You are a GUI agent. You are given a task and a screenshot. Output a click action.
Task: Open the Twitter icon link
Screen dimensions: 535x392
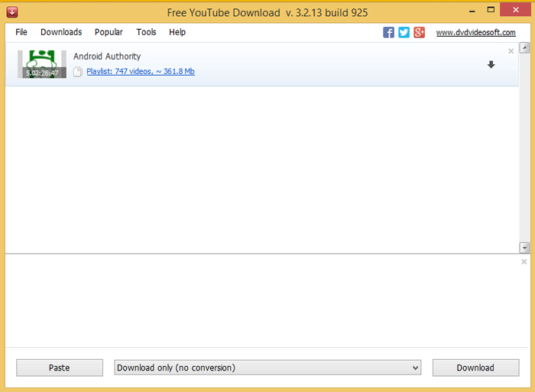(x=404, y=32)
